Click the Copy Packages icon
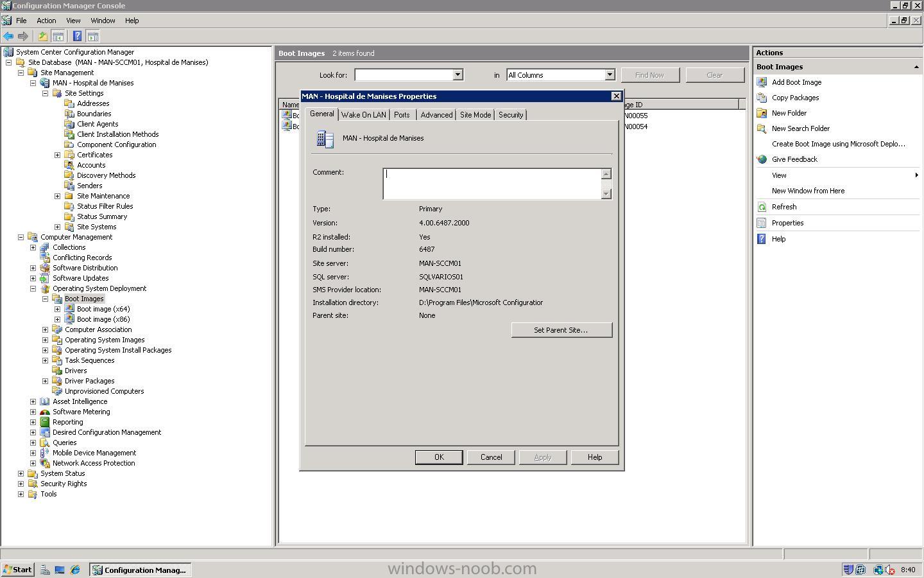 [x=762, y=98]
